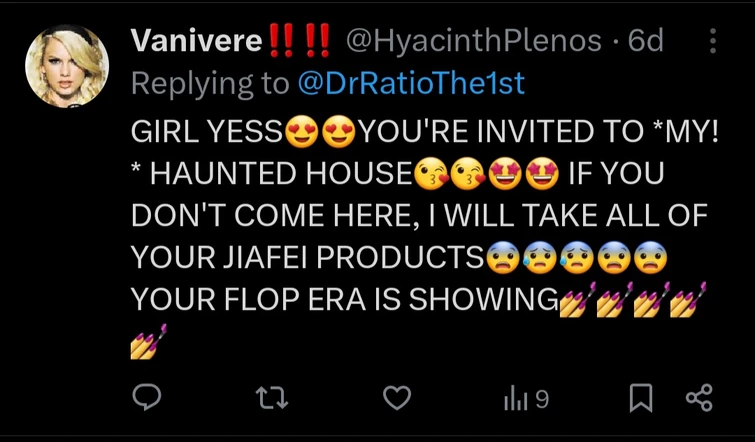Click the first heart-eyes emoji after YESS
The height and width of the screenshot is (442, 755).
(301, 131)
